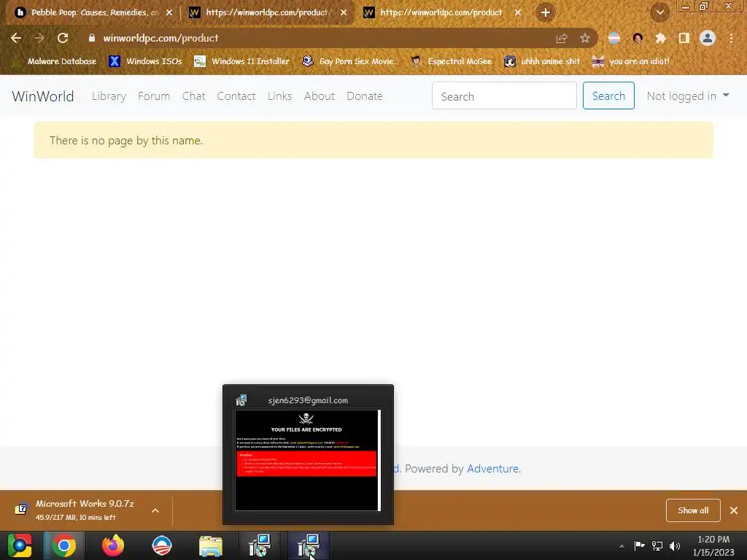The image size is (747, 560).
Task: Open the Windows ISOs bookmark
Action: coord(146,61)
